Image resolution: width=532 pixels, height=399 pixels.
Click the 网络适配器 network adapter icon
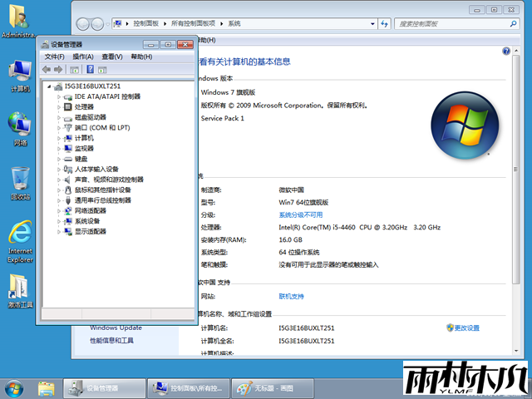(68, 211)
